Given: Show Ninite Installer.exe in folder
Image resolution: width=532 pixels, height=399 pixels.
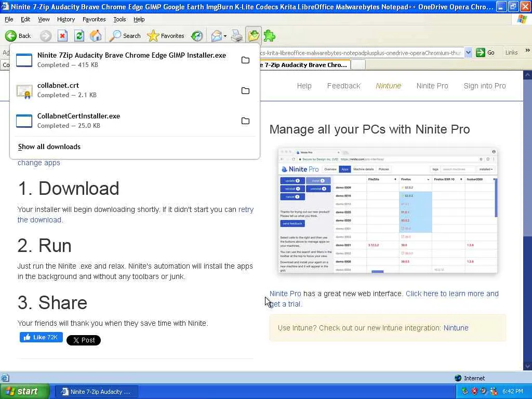Looking at the screenshot, I should click(x=245, y=60).
